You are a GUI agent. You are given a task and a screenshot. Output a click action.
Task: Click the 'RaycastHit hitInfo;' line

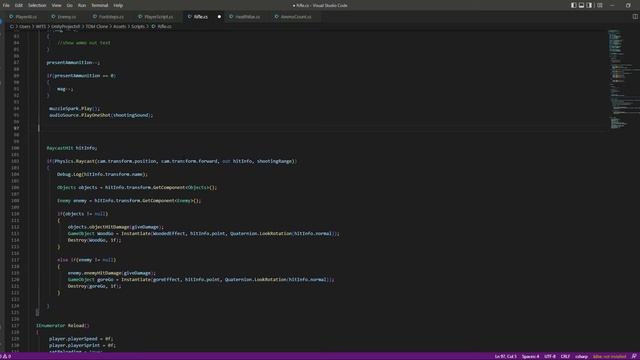pyautogui.click(x=72, y=148)
